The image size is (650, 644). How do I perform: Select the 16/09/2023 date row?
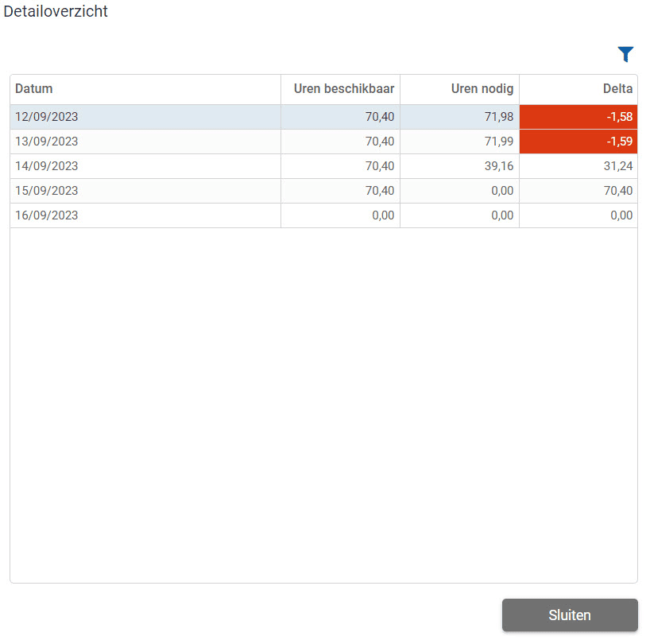coord(323,215)
